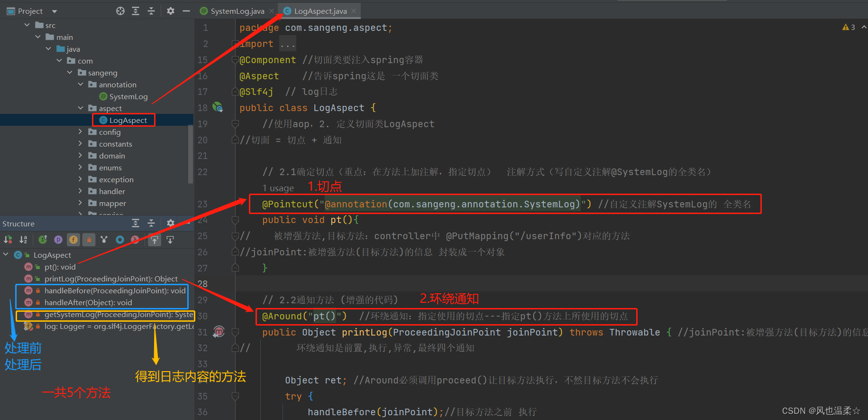Image resolution: width=868 pixels, height=420 pixels.
Task: Click the warnings indicator showing 3
Action: [x=849, y=27]
